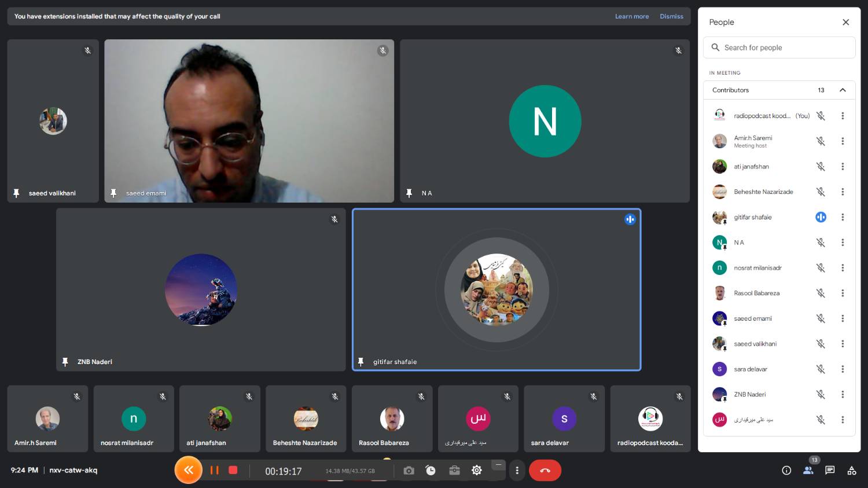Pause the screen recording

[214, 470]
